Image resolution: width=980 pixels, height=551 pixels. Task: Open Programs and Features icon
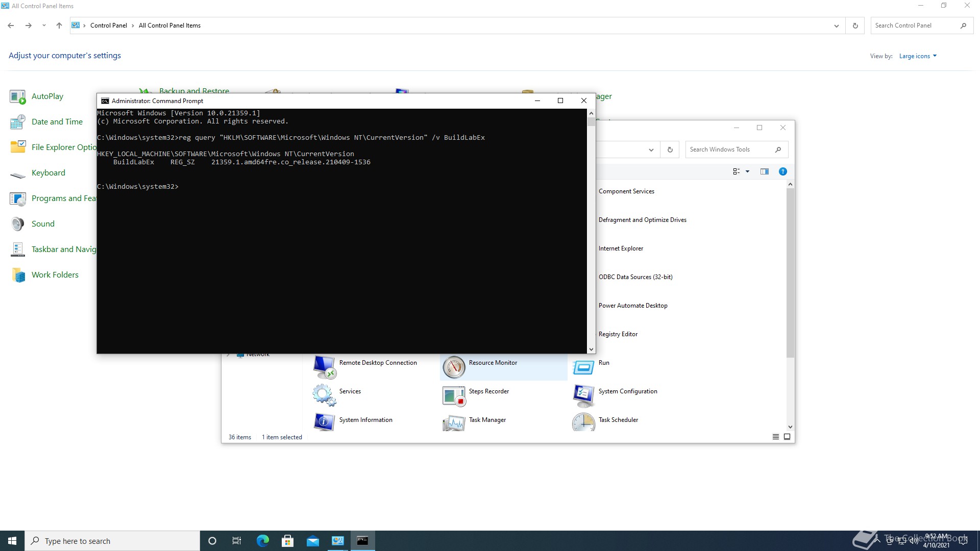[x=18, y=198]
